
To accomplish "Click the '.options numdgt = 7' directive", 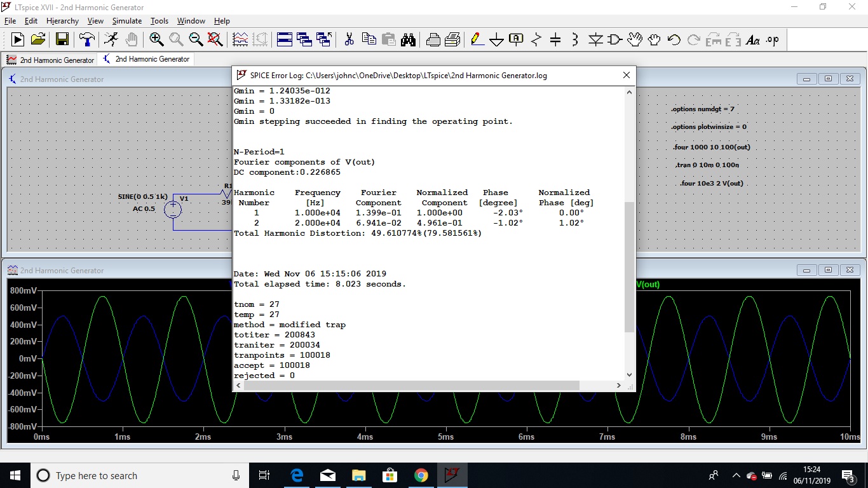I will click(x=703, y=109).
